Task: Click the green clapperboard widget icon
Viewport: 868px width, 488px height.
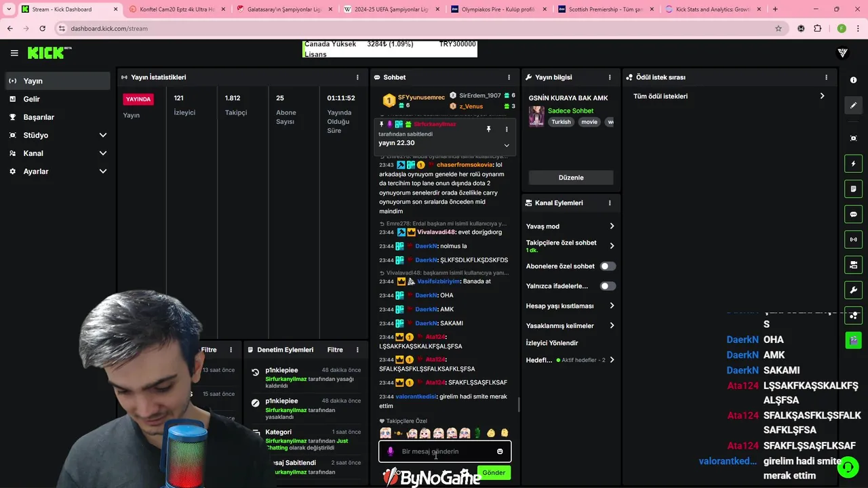Action: [853, 340]
